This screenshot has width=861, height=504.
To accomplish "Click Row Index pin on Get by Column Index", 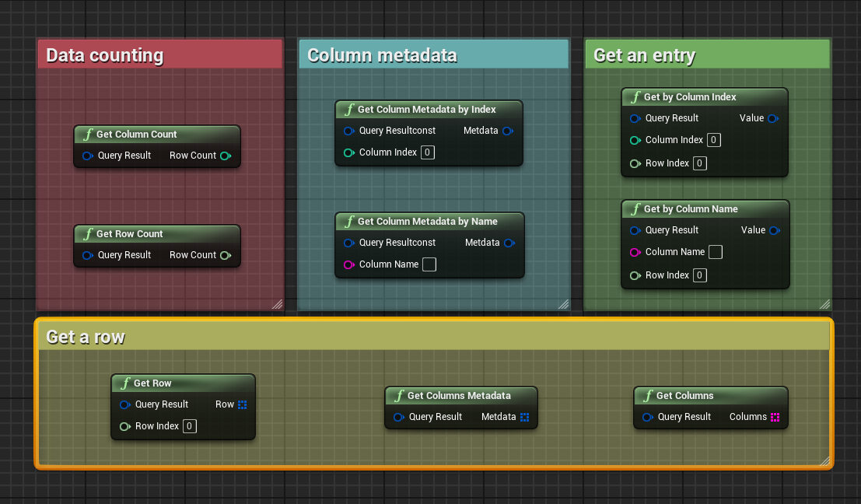I will click(635, 163).
